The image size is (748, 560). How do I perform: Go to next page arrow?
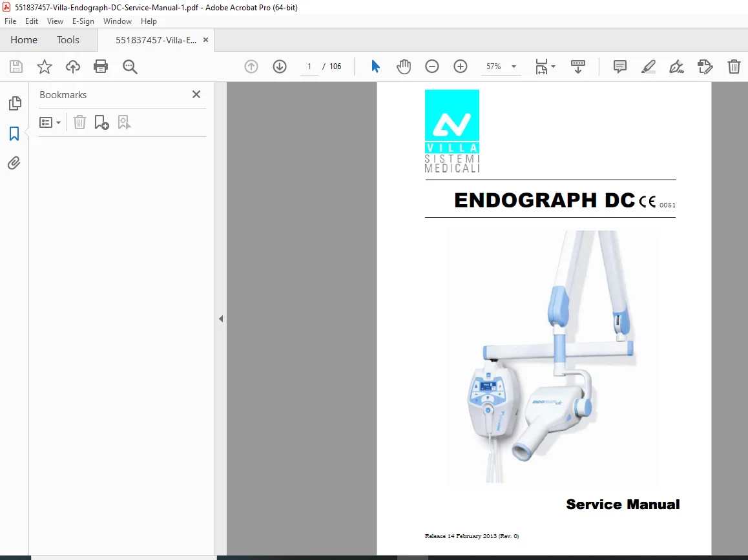(280, 67)
